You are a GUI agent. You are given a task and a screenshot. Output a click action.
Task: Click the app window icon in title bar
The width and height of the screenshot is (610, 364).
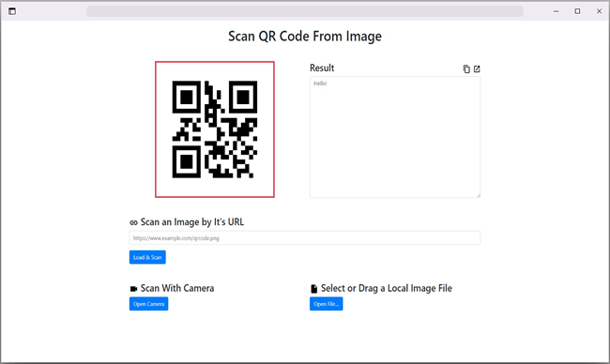pyautogui.click(x=12, y=11)
